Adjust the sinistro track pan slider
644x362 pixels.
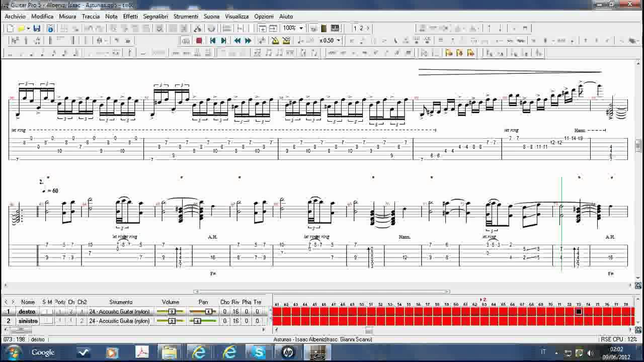[203, 321]
